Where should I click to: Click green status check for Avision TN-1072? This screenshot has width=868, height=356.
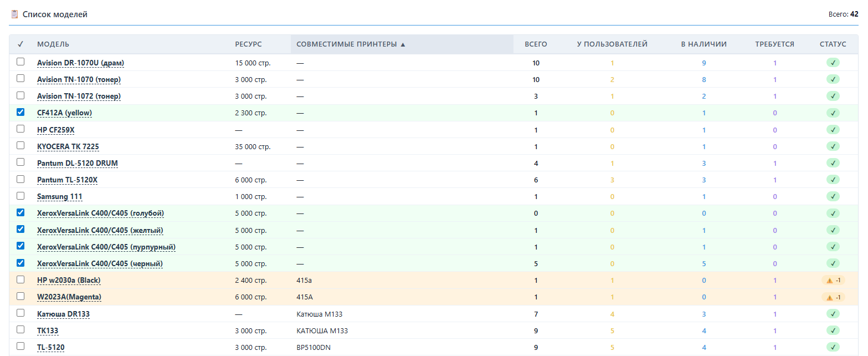pyautogui.click(x=833, y=96)
